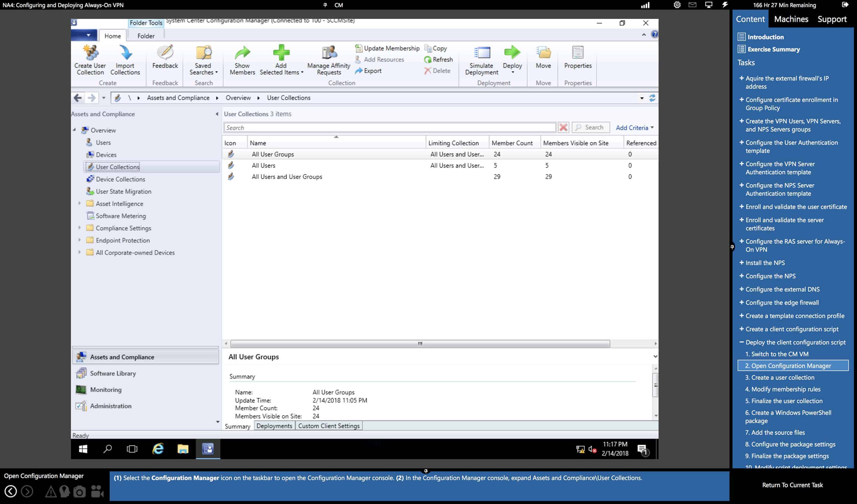Select User State Migration node
The width and height of the screenshot is (857, 504).
(123, 191)
